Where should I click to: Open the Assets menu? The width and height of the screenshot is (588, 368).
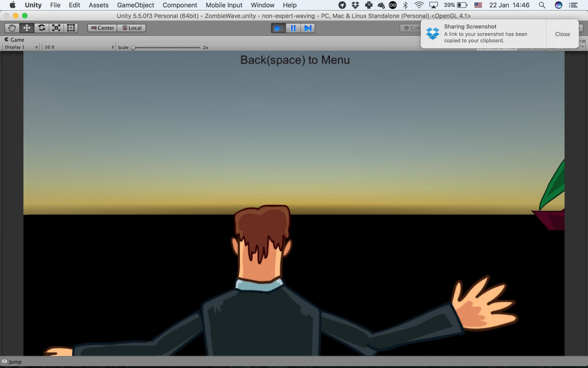tap(99, 5)
